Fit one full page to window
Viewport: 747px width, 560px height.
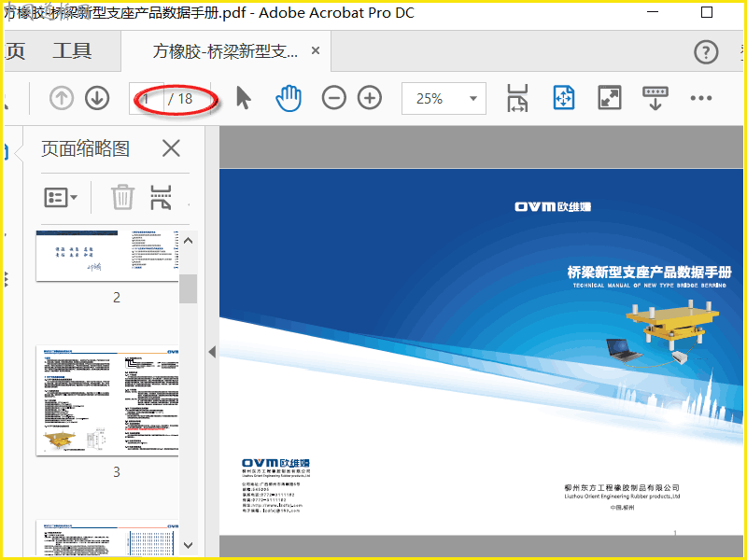[x=564, y=98]
